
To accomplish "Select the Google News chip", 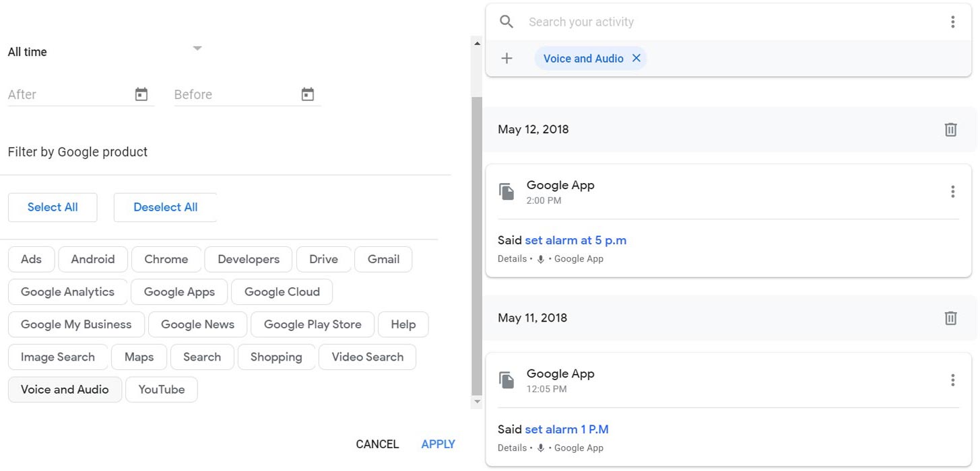I will pos(197,324).
